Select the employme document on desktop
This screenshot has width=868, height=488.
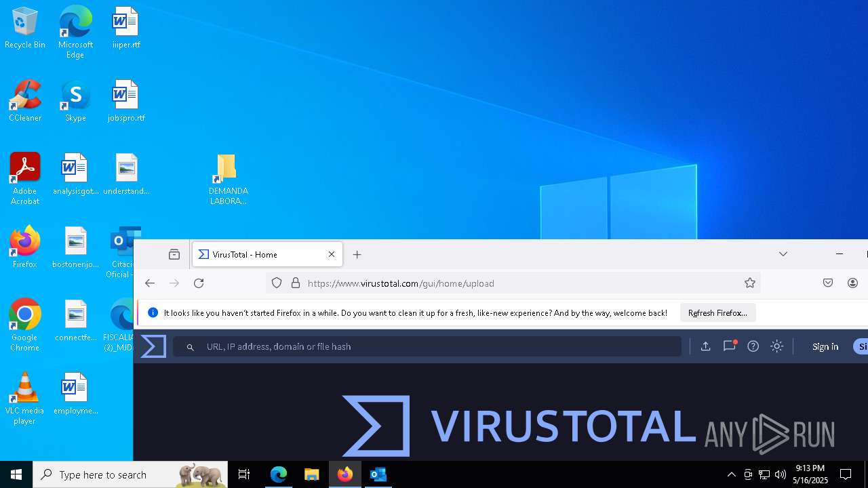pyautogui.click(x=75, y=394)
